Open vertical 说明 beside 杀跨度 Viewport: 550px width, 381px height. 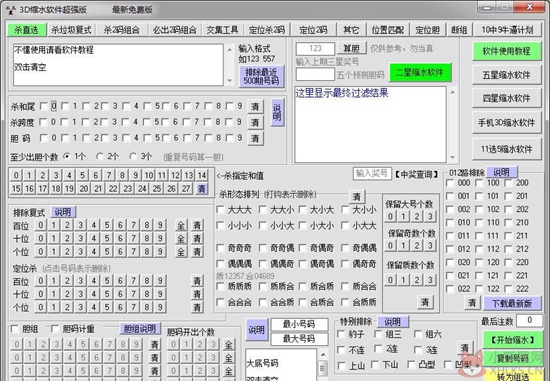277,112
